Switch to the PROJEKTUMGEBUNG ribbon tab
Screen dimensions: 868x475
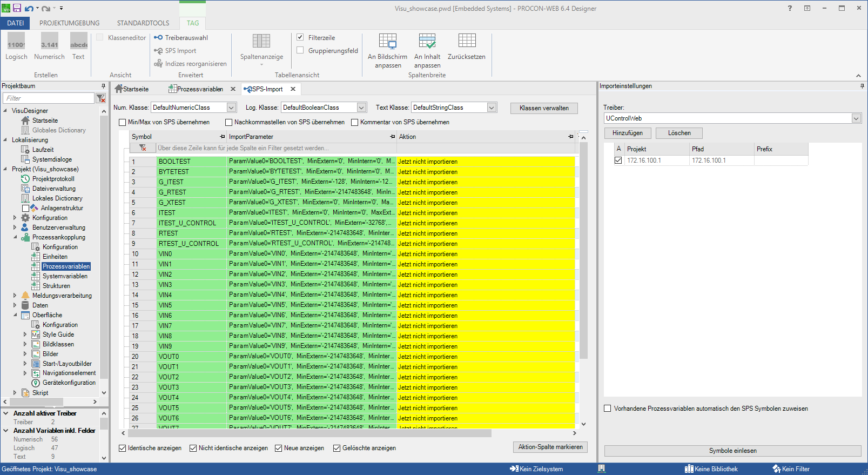(x=69, y=23)
